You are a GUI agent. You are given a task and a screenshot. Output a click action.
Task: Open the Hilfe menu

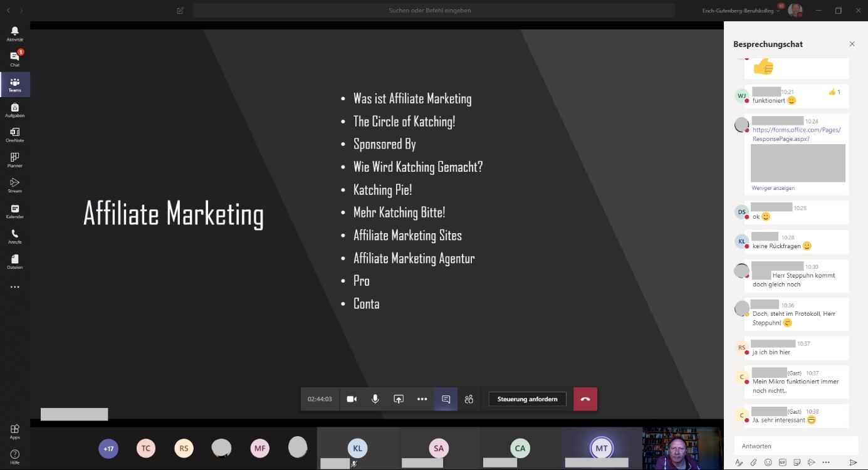coord(14,454)
